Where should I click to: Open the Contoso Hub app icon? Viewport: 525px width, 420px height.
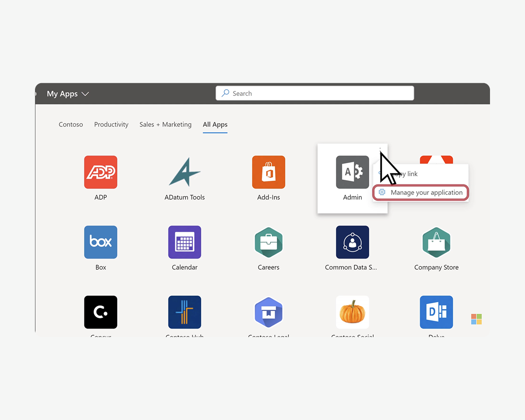click(x=185, y=312)
